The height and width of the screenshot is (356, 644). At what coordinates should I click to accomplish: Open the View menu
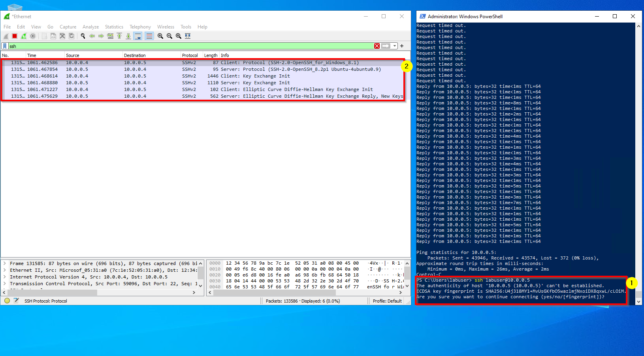pos(36,27)
